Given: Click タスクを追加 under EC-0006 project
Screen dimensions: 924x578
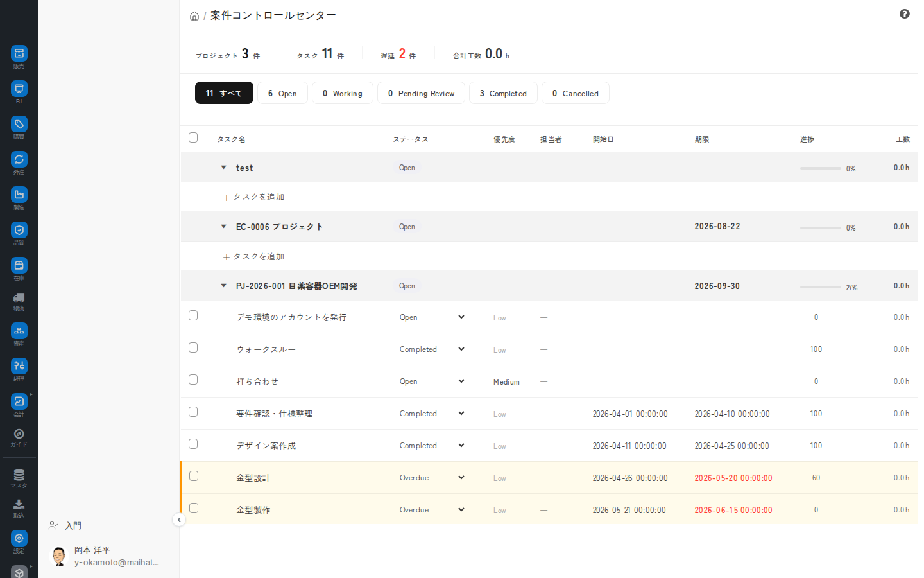Looking at the screenshot, I should (x=253, y=257).
